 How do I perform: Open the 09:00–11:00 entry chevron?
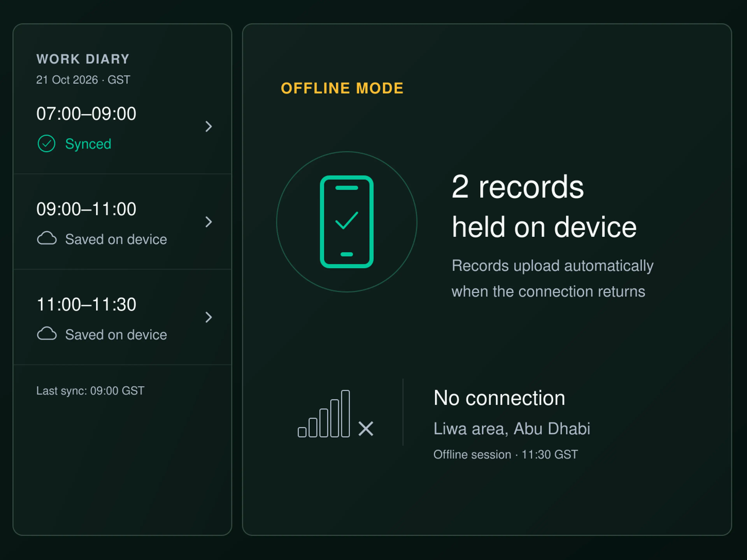tap(209, 222)
